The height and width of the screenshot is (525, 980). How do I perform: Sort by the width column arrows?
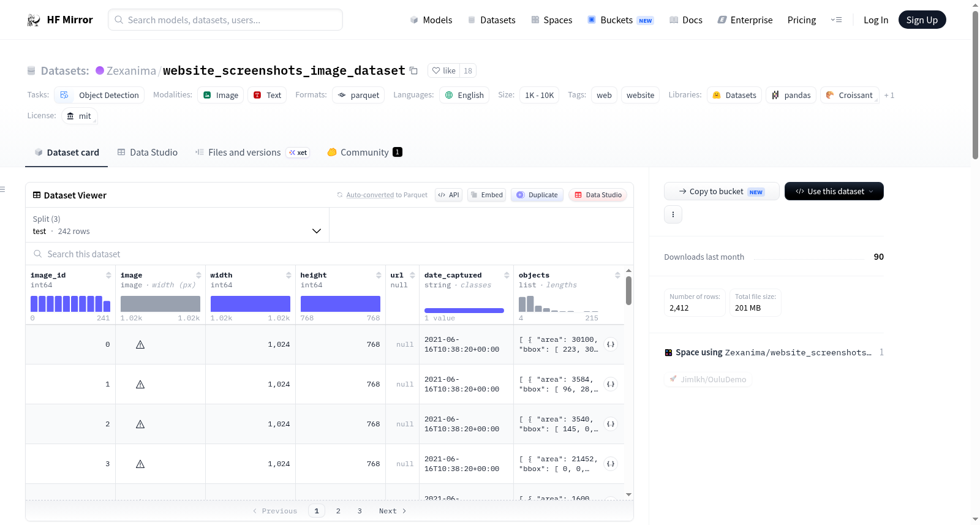(288, 275)
